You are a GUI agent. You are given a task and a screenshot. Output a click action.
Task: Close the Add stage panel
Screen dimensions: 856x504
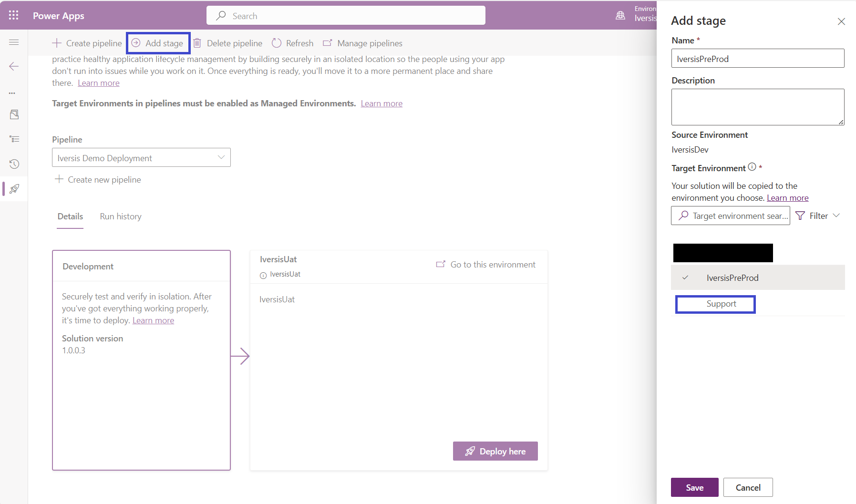point(841,21)
